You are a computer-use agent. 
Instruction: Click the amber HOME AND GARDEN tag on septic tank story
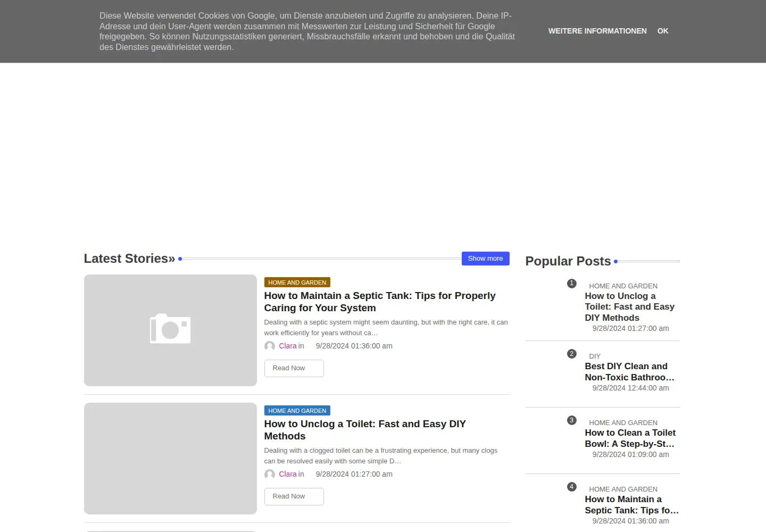point(297,282)
